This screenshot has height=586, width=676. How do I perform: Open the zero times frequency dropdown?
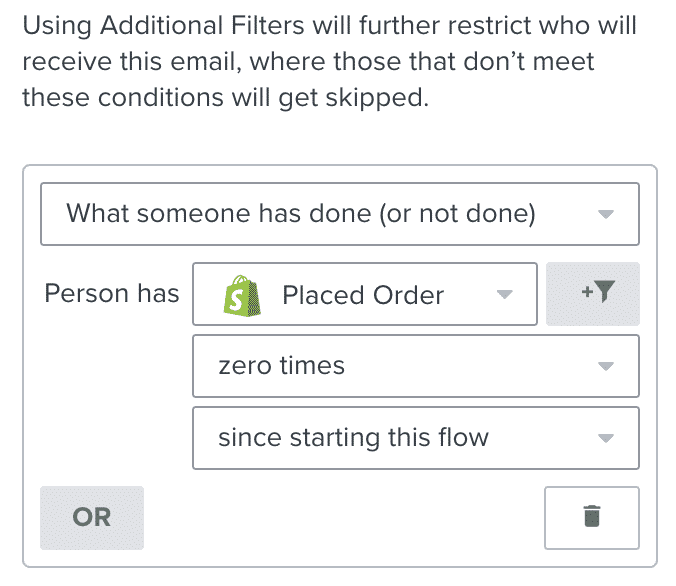(x=416, y=366)
